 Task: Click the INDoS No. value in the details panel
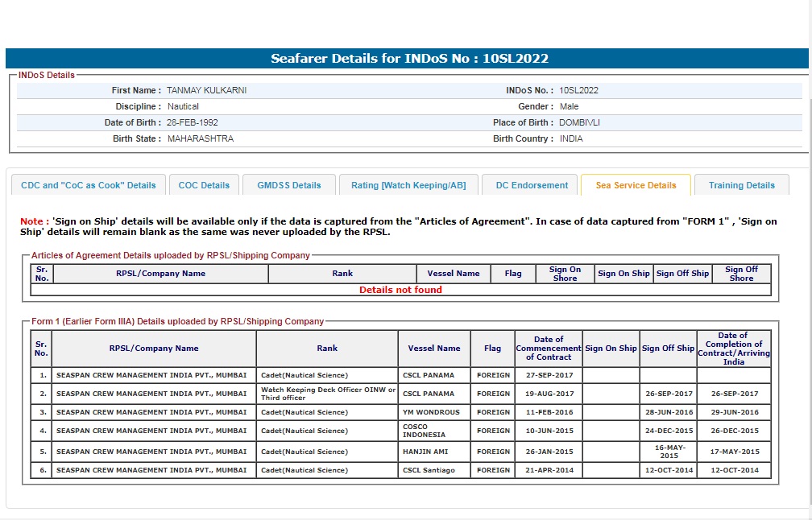578,91
